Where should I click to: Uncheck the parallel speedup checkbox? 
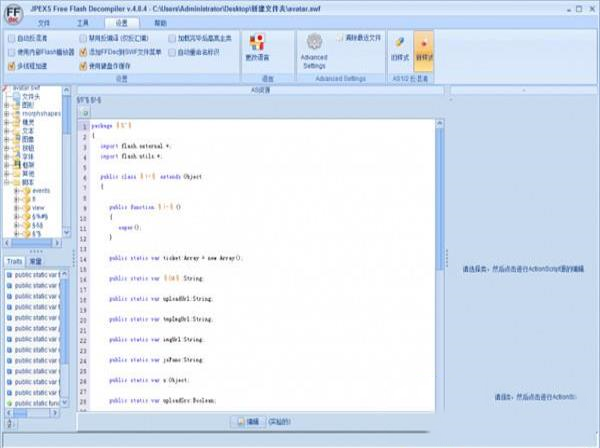coord(11,66)
